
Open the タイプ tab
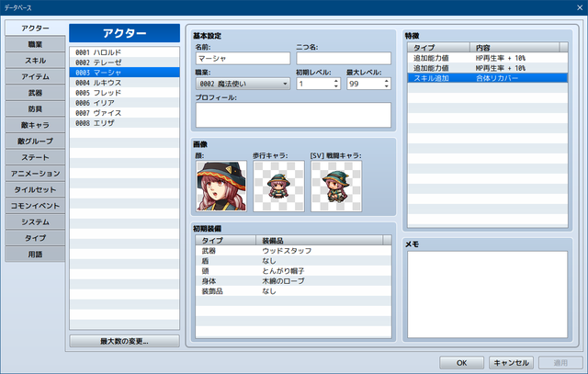[35, 238]
